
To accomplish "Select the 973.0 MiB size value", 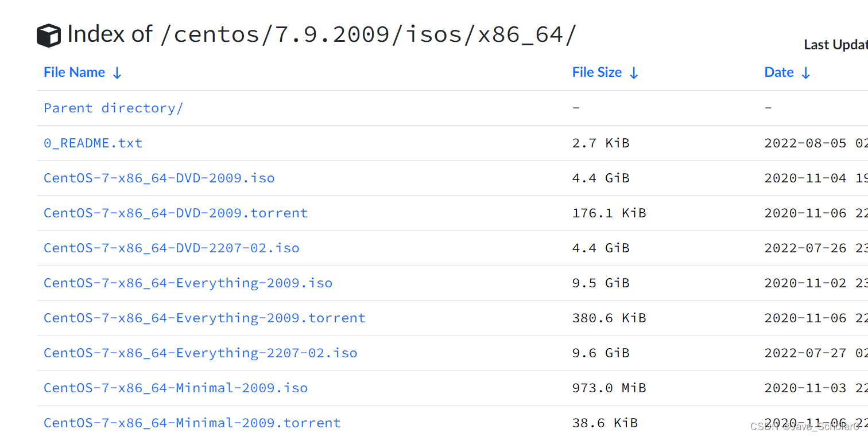I will click(609, 388).
